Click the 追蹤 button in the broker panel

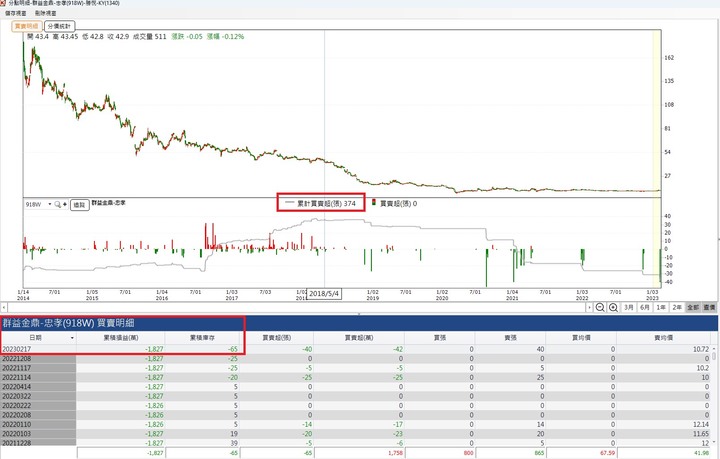pyautogui.click(x=79, y=205)
